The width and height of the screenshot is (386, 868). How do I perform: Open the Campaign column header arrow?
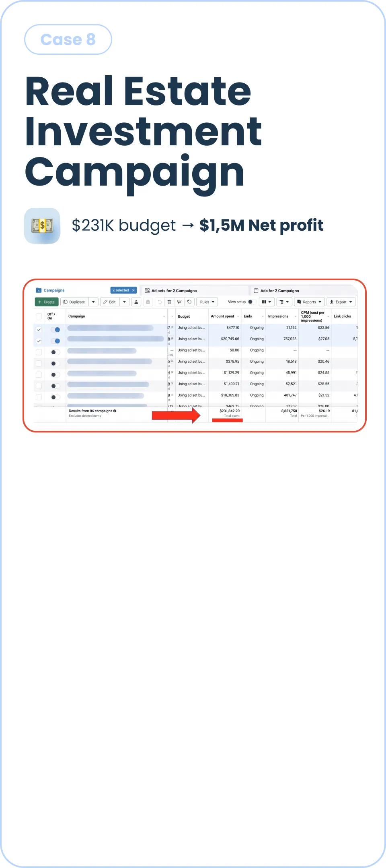pyautogui.click(x=164, y=316)
